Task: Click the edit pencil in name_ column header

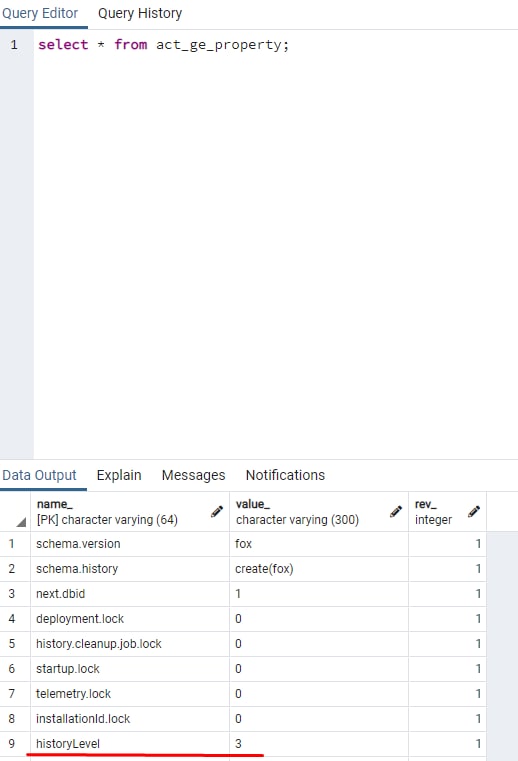Action: 217,512
